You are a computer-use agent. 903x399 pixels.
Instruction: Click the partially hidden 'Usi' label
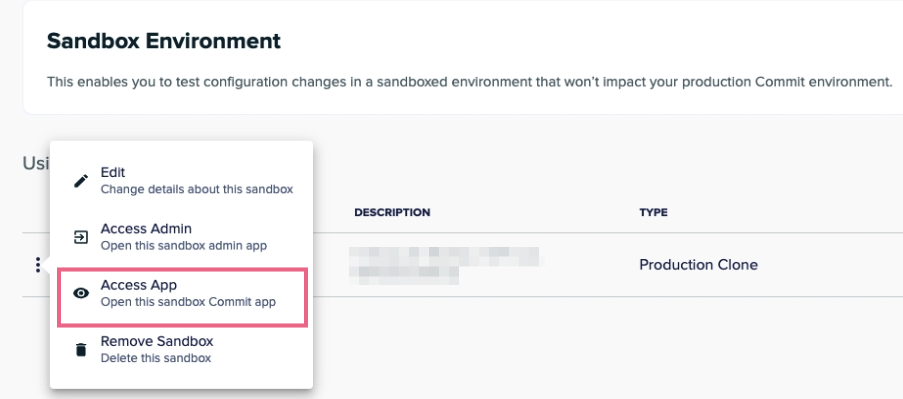click(36, 163)
